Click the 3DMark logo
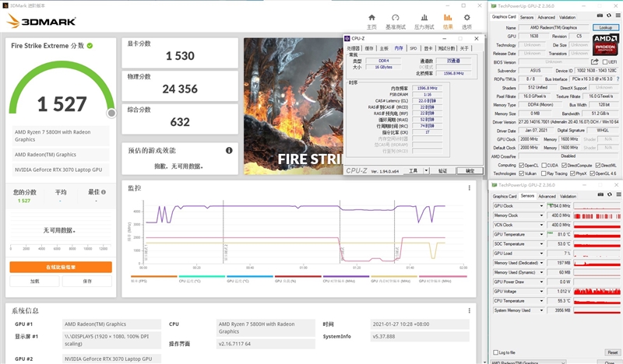Screen dimensions: 623x364 41,21
